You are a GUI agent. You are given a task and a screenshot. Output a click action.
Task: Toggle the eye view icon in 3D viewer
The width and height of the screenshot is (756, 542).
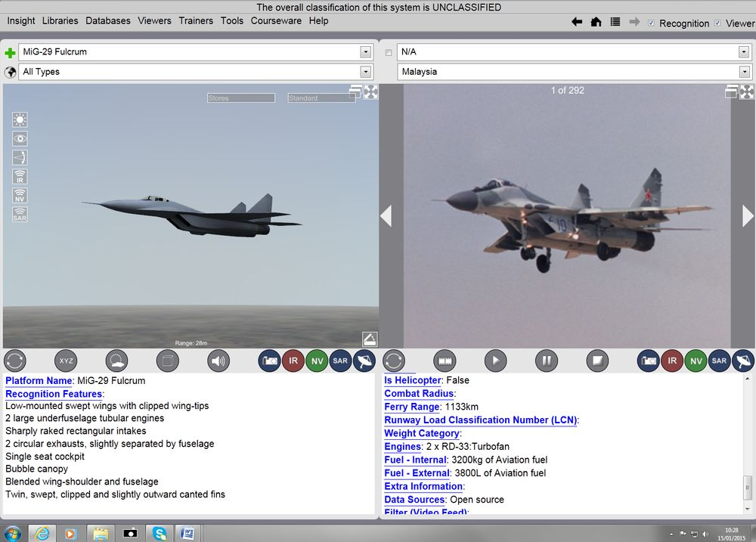[20, 139]
